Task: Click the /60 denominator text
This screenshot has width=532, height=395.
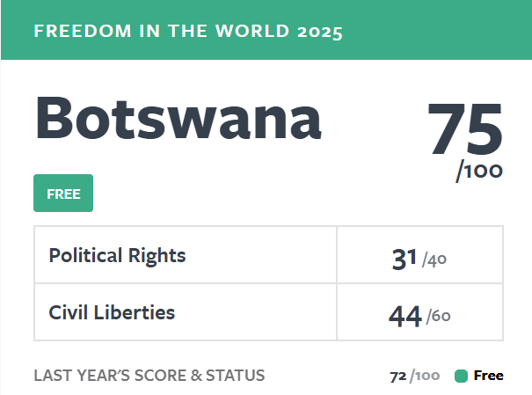Action: click(439, 317)
